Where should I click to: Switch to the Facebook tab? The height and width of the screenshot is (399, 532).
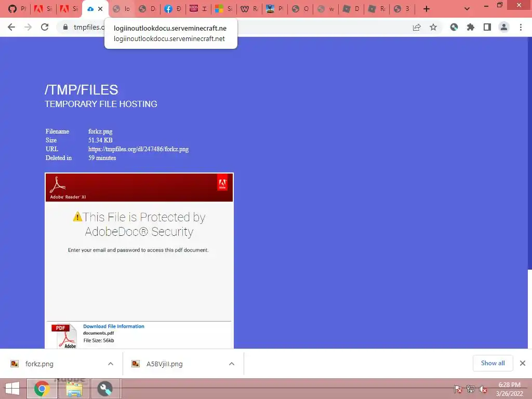click(172, 9)
